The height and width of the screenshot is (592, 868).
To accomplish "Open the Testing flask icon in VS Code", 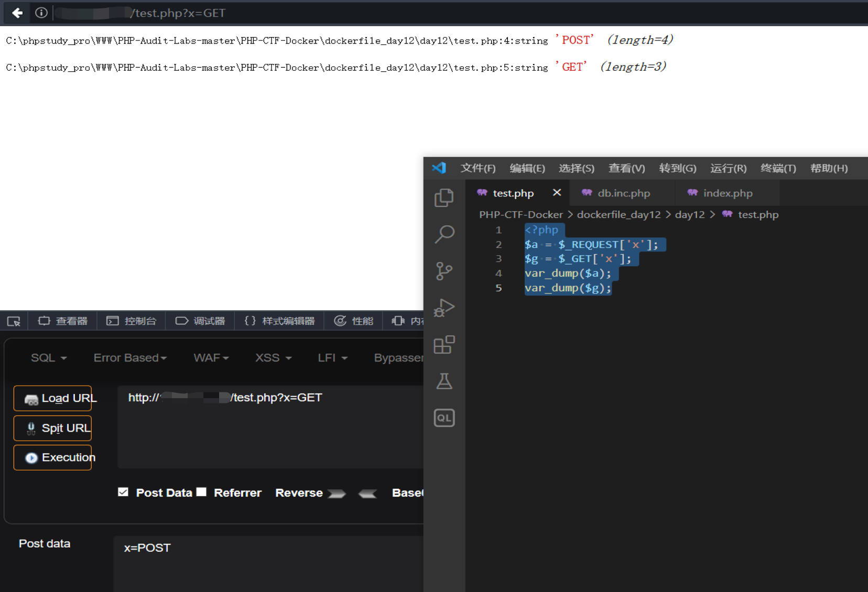I will pos(444,381).
